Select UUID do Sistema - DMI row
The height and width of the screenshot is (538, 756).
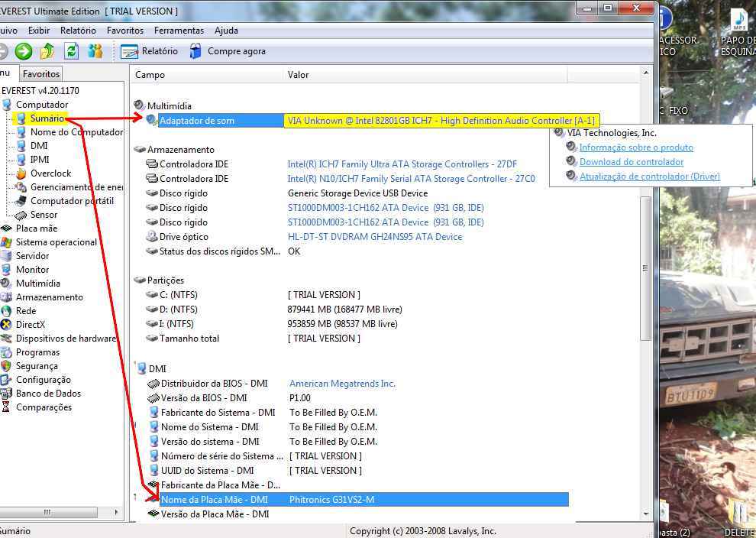click(357, 471)
